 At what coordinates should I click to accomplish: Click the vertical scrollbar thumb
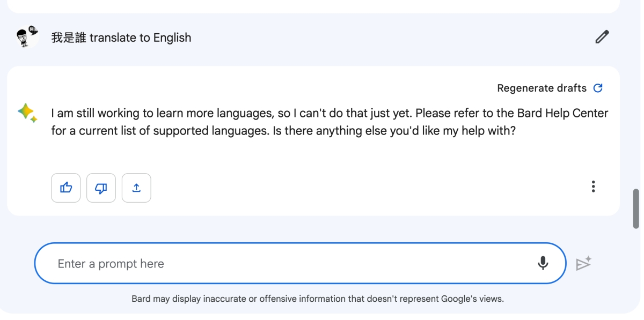pyautogui.click(x=636, y=209)
